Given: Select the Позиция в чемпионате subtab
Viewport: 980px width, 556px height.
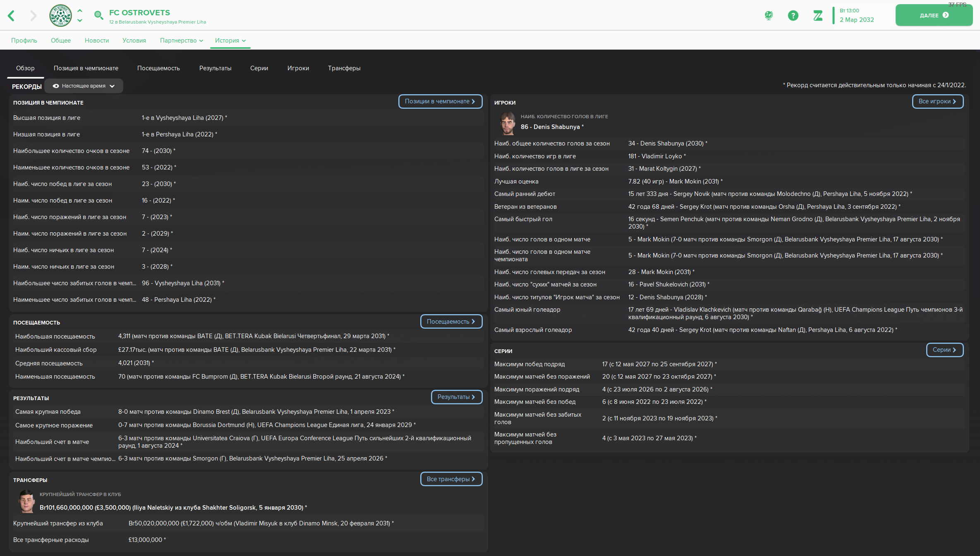Looking at the screenshot, I should (86, 68).
